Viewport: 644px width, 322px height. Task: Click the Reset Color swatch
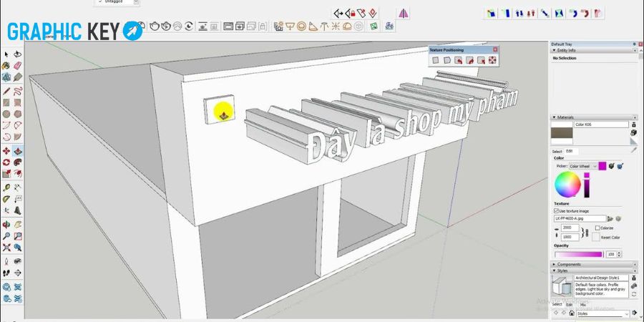click(x=596, y=237)
